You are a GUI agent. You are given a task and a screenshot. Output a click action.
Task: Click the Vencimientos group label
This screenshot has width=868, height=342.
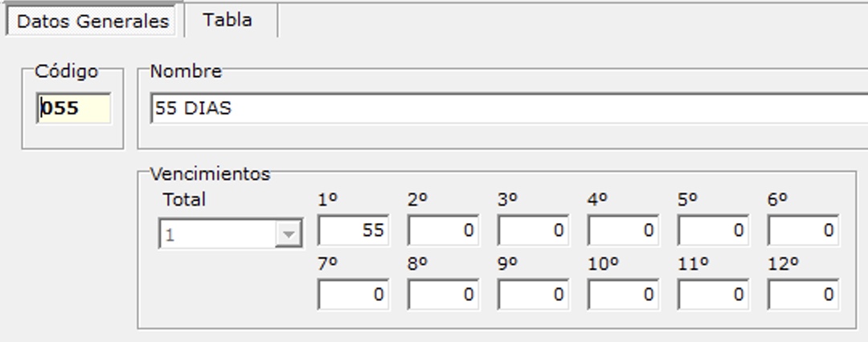pos(210,174)
